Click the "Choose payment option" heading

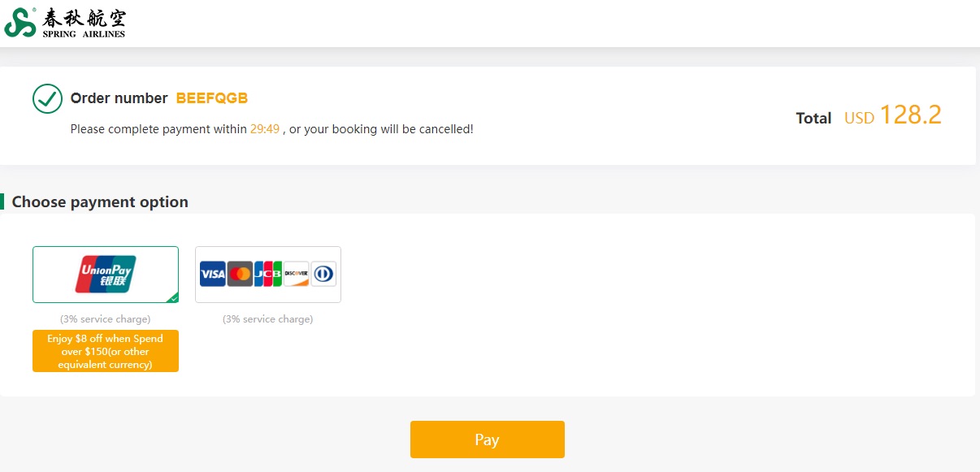coord(100,202)
